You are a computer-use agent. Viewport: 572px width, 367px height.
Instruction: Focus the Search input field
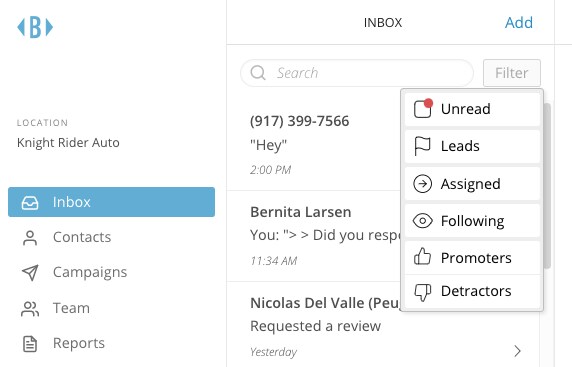357,73
